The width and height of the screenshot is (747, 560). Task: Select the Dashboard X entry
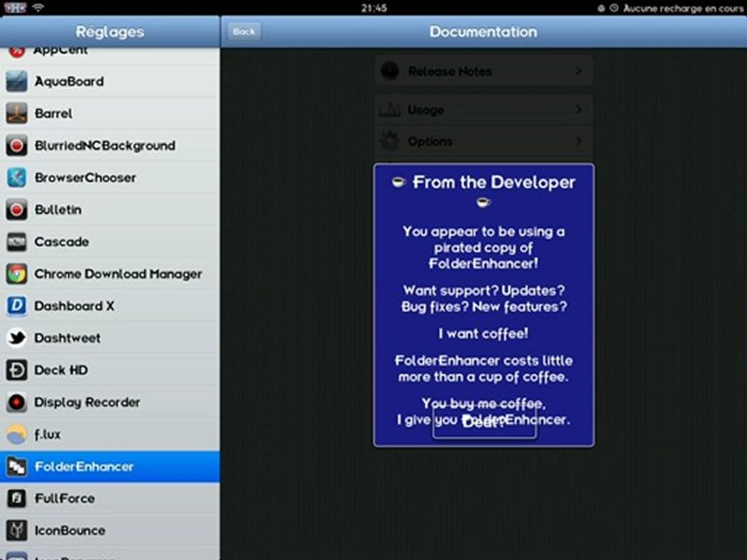click(110, 306)
